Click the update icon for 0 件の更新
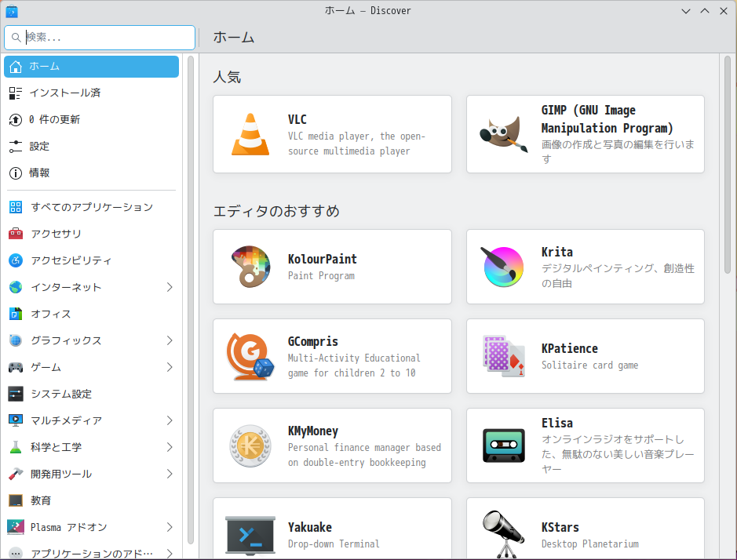The image size is (737, 560). point(16,120)
